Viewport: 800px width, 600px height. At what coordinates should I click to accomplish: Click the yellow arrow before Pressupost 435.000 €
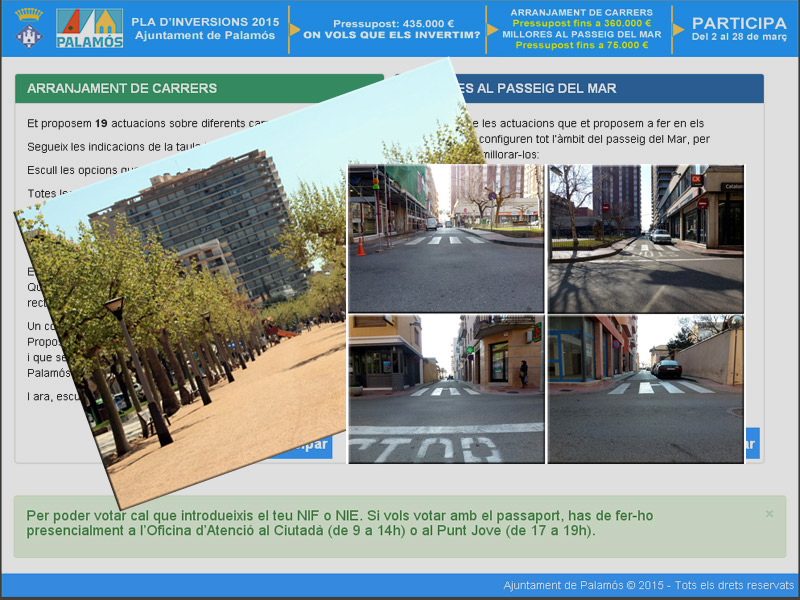pos(294,30)
